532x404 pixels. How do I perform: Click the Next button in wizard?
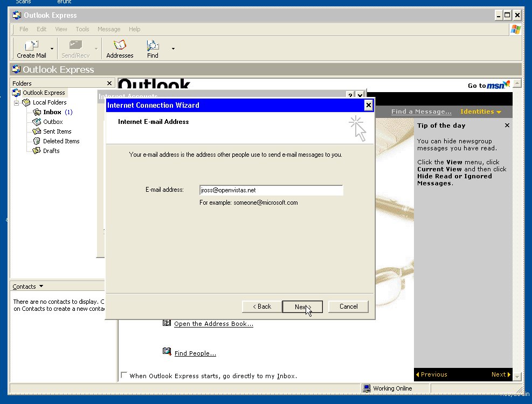coord(302,307)
